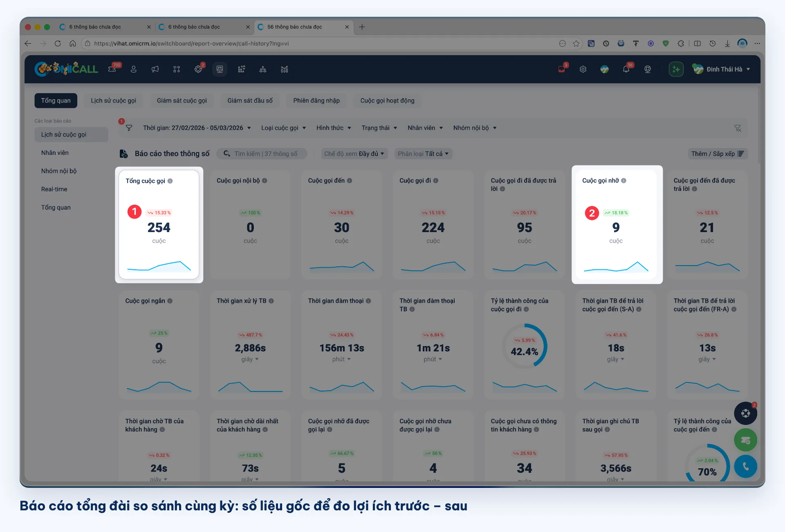Switch to the Giám sát đầu số tab
The width and height of the screenshot is (785, 532).
(x=250, y=101)
